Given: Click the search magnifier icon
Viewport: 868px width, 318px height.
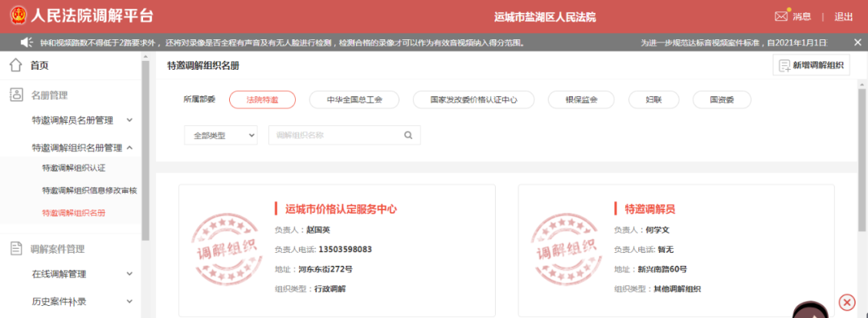Looking at the screenshot, I should (408, 135).
